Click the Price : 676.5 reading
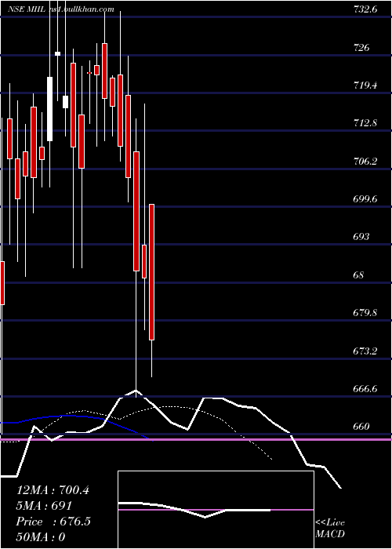The height and width of the screenshot is (549, 392). click(x=53, y=522)
